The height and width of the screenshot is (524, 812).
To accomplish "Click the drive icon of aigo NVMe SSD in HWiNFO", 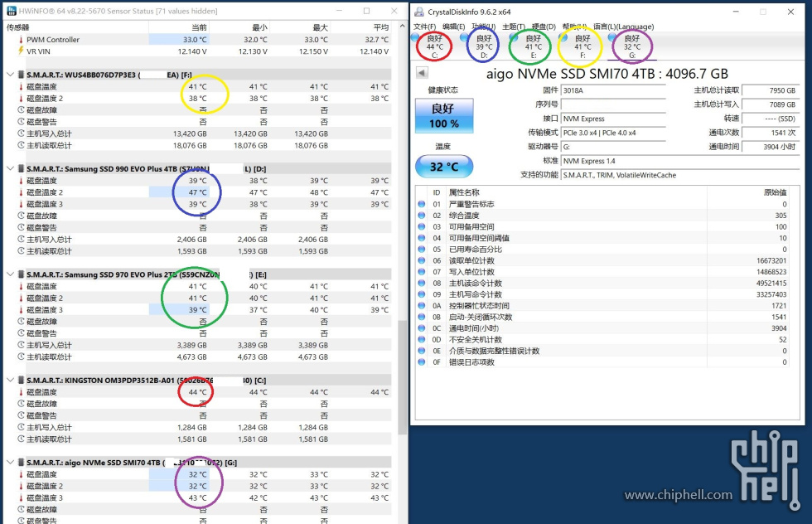I will (21, 463).
